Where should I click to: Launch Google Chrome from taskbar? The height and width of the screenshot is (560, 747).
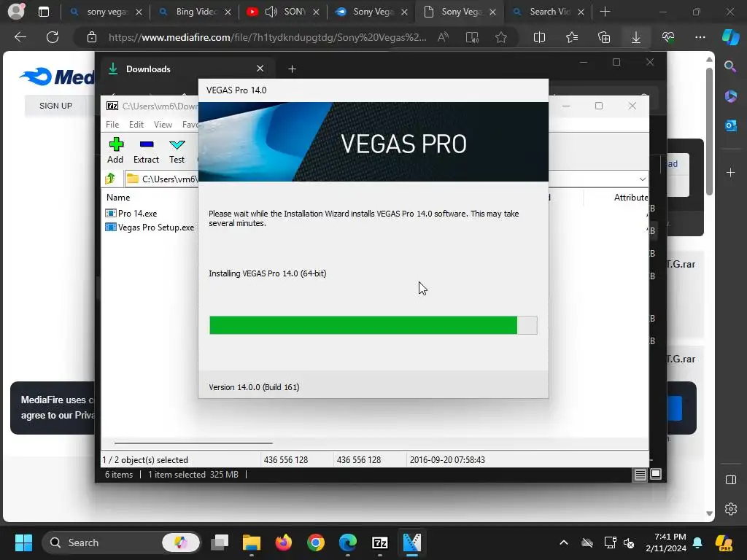tap(315, 542)
